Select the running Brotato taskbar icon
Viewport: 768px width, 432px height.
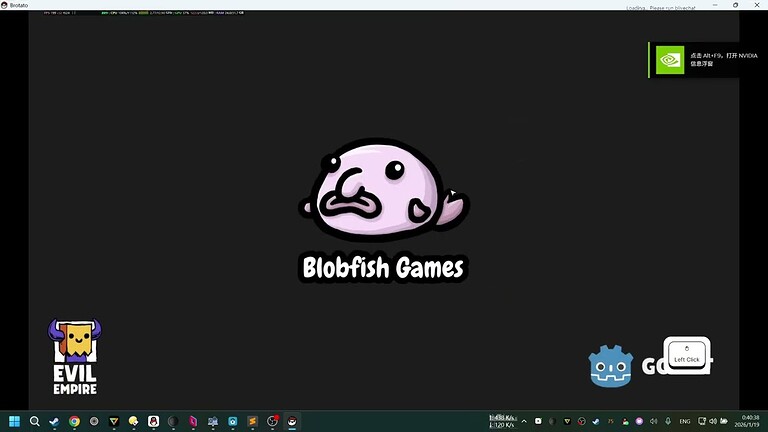291,421
